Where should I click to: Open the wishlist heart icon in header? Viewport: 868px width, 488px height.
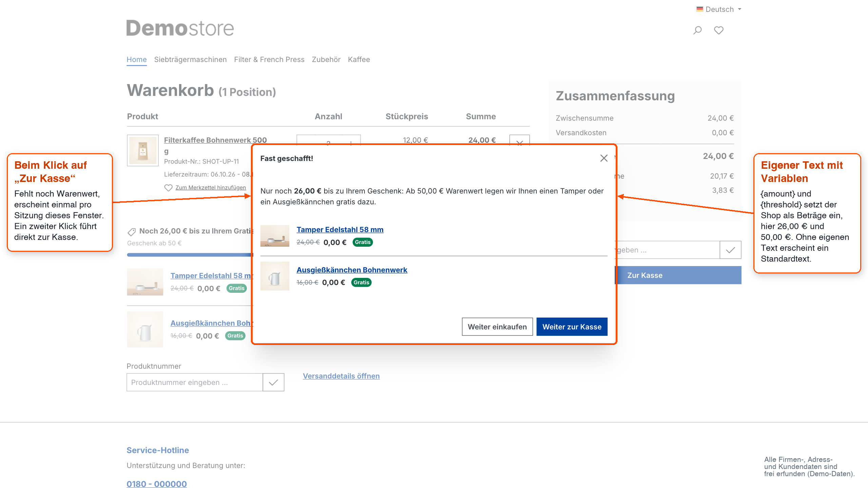coord(718,30)
